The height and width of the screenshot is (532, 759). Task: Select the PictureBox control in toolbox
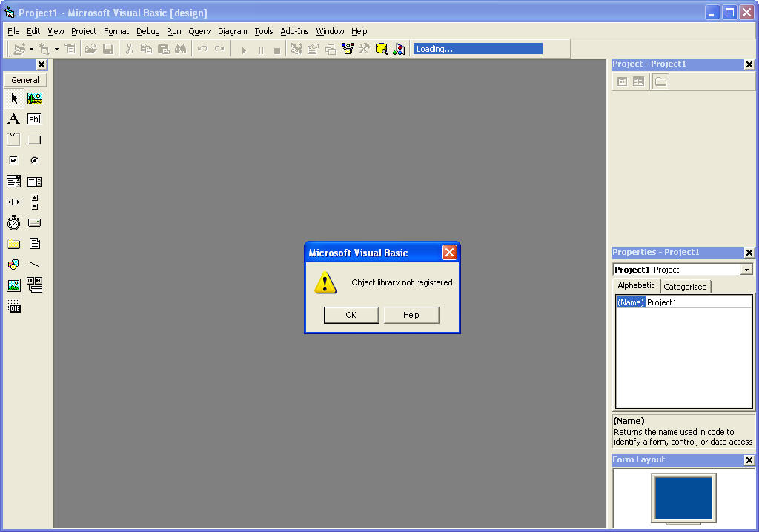(x=35, y=99)
